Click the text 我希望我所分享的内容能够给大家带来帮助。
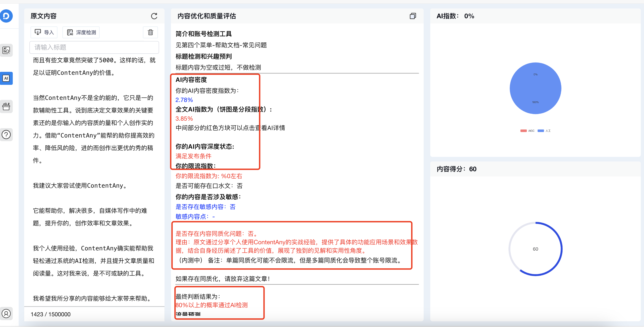Viewport: 644px width, 327px height. (93, 298)
